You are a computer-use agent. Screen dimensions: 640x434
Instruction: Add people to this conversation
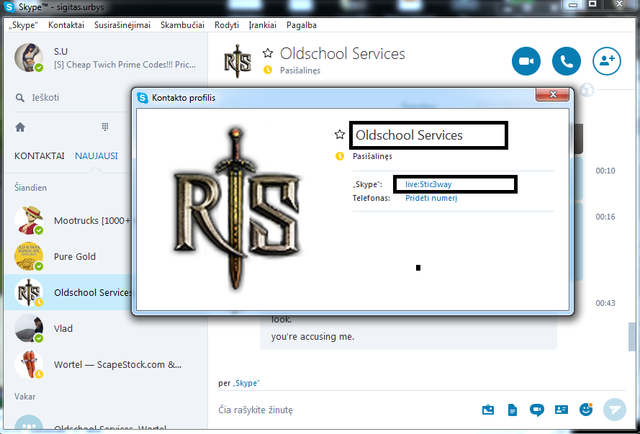(607, 61)
